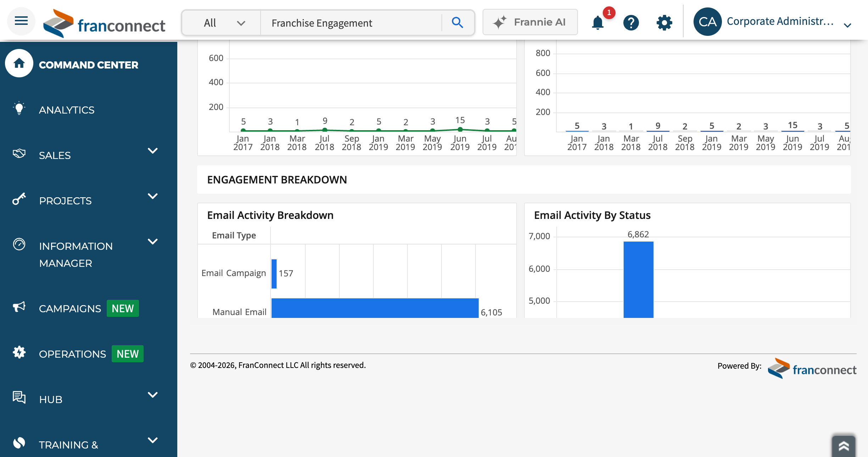The width and height of the screenshot is (868, 457).
Task: Click the Engagement Breakdown section heading
Action: coord(277,180)
